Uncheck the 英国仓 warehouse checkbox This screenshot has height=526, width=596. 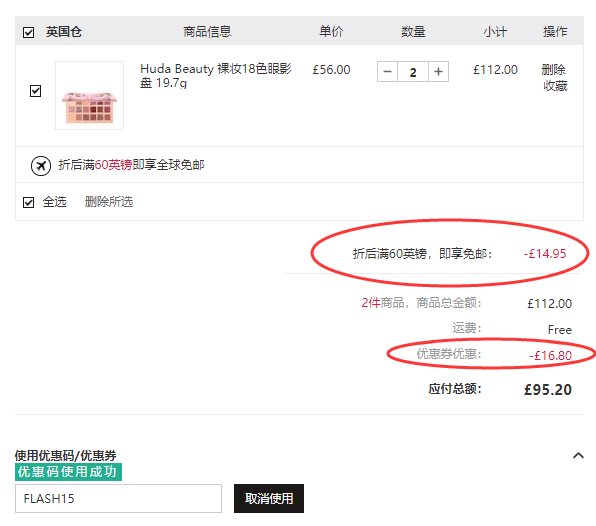tap(29, 32)
